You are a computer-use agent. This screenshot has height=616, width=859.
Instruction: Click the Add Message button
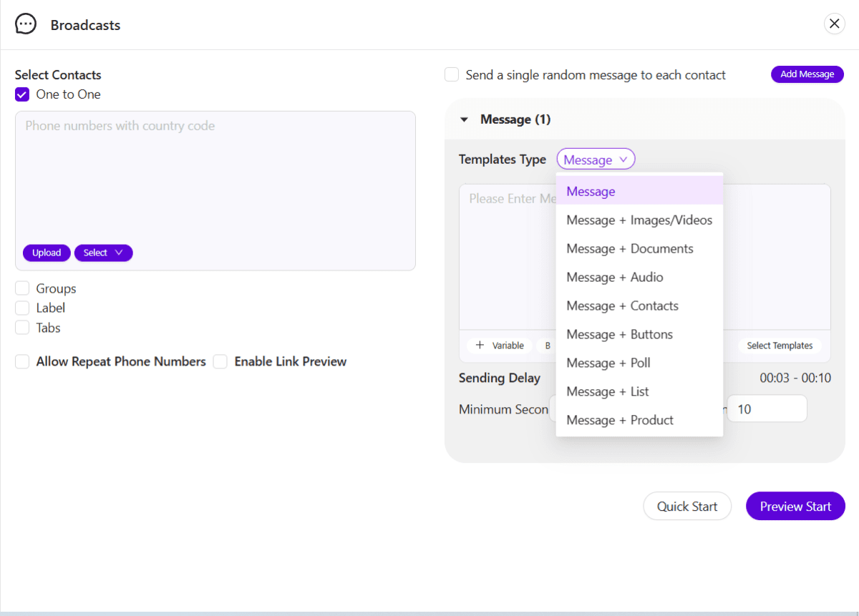(807, 74)
